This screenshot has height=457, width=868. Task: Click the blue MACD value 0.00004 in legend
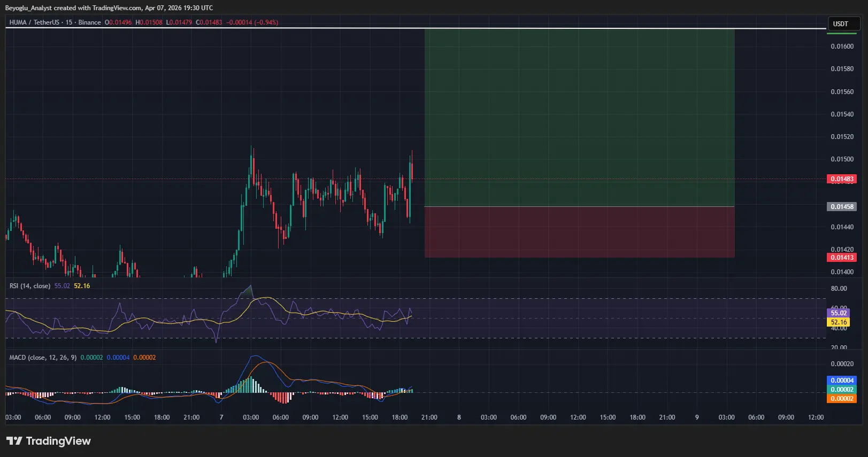coord(118,358)
